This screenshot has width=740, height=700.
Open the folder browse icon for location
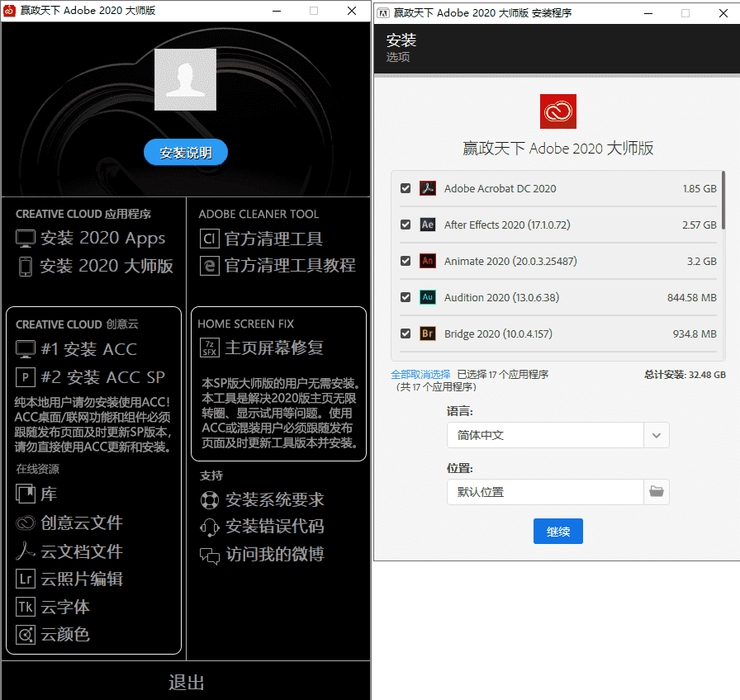(x=657, y=492)
